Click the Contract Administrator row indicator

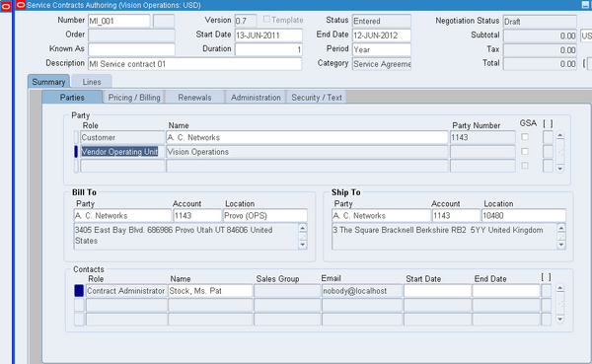pyautogui.click(x=79, y=291)
